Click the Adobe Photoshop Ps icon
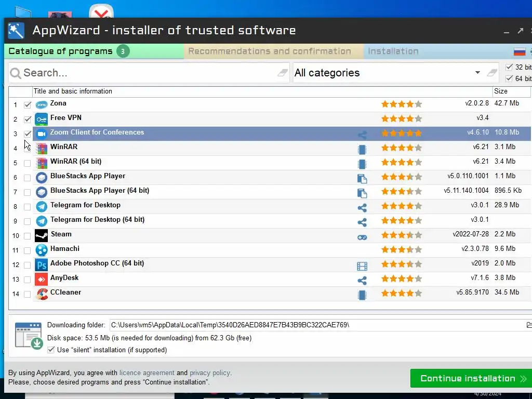532x399 pixels. click(x=42, y=265)
